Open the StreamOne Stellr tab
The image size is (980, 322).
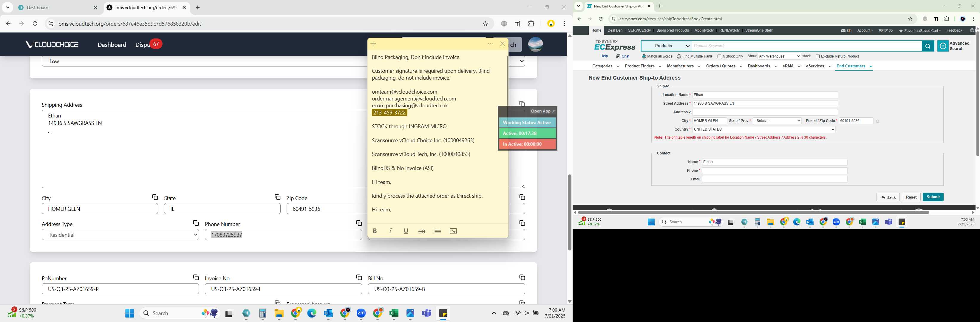tap(759, 30)
